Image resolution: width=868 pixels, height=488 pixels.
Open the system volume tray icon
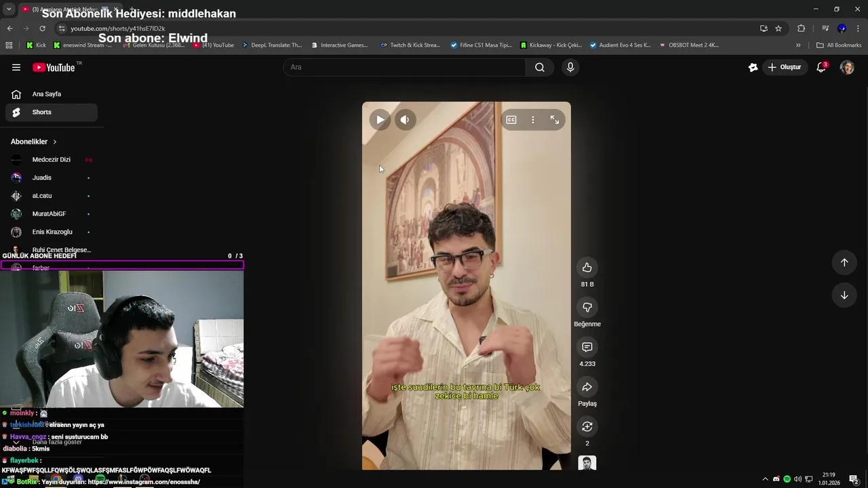click(797, 479)
